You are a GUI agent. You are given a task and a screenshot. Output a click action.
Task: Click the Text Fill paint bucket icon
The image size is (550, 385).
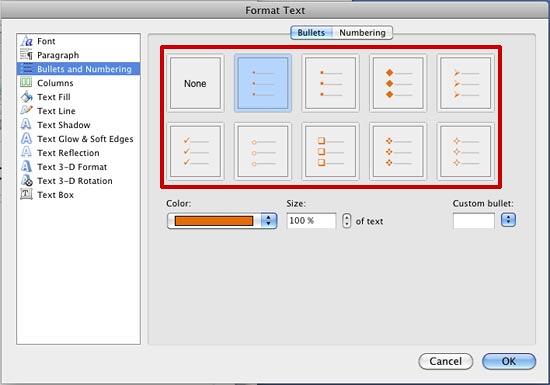pyautogui.click(x=26, y=97)
